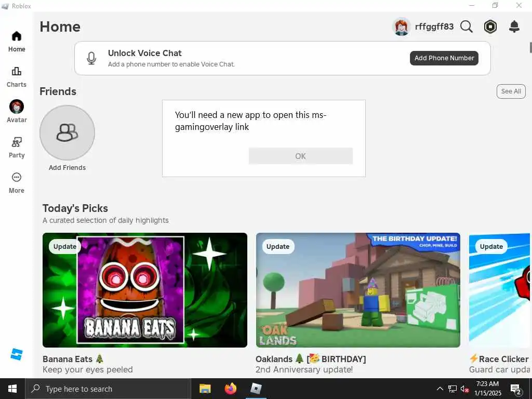532x399 pixels.
Task: Open the notifications bell
Action: click(x=514, y=26)
